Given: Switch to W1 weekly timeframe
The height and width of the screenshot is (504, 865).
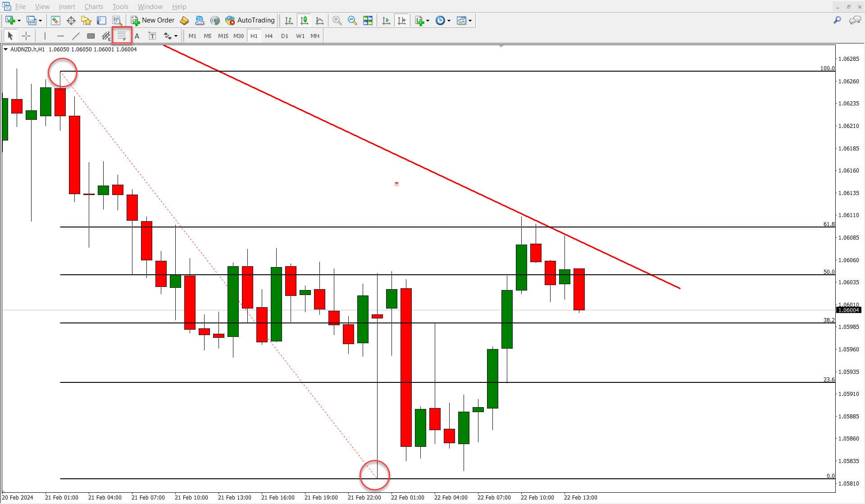Looking at the screenshot, I should point(300,36).
